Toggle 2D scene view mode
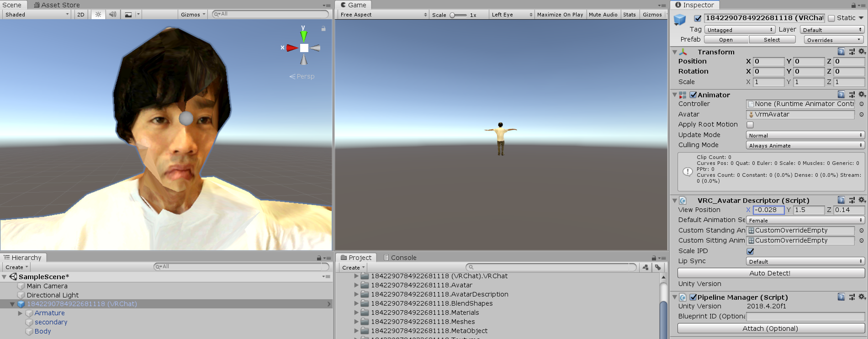 click(x=81, y=15)
